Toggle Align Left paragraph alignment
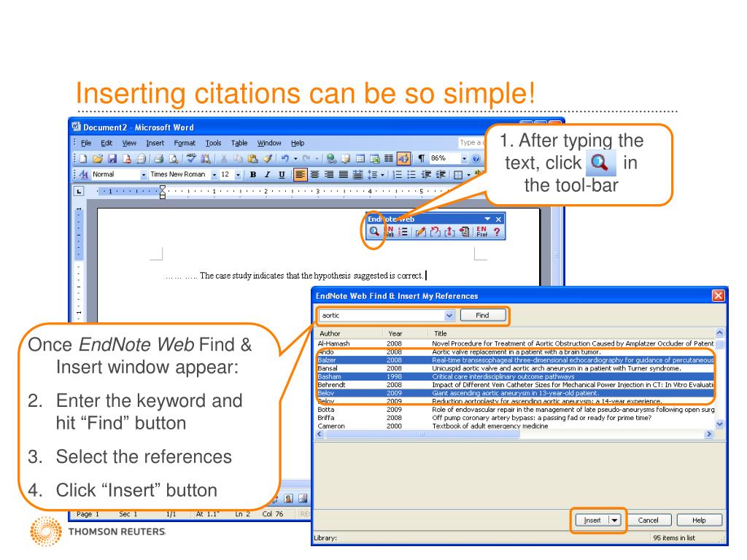Screen dimensions: 747x560 300,175
